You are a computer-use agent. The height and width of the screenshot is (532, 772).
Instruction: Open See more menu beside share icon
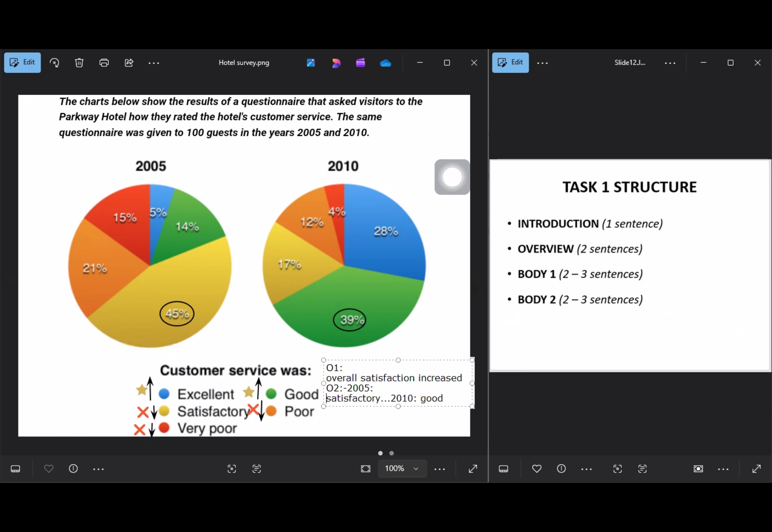(154, 63)
